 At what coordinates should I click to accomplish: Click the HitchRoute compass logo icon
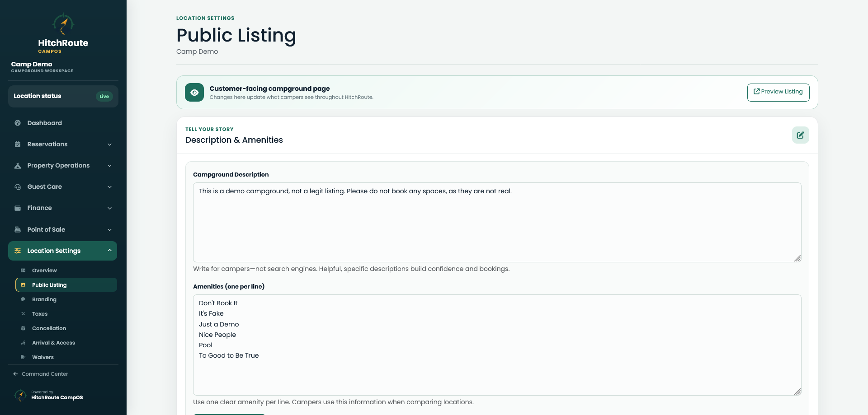pyautogui.click(x=63, y=23)
